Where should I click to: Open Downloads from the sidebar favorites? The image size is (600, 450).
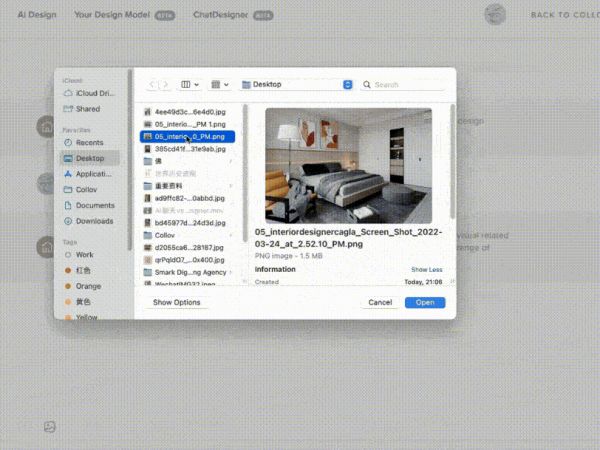(x=94, y=221)
